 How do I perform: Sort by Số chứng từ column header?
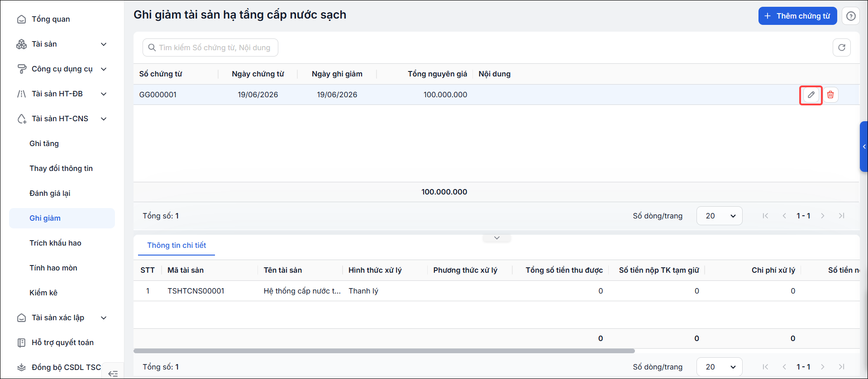(x=161, y=74)
